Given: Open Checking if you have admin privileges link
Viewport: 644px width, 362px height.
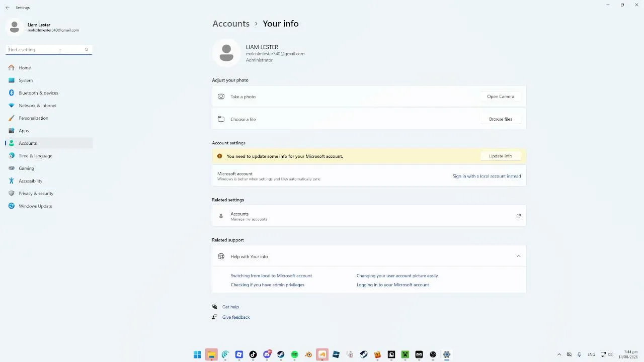Looking at the screenshot, I should [268, 285].
